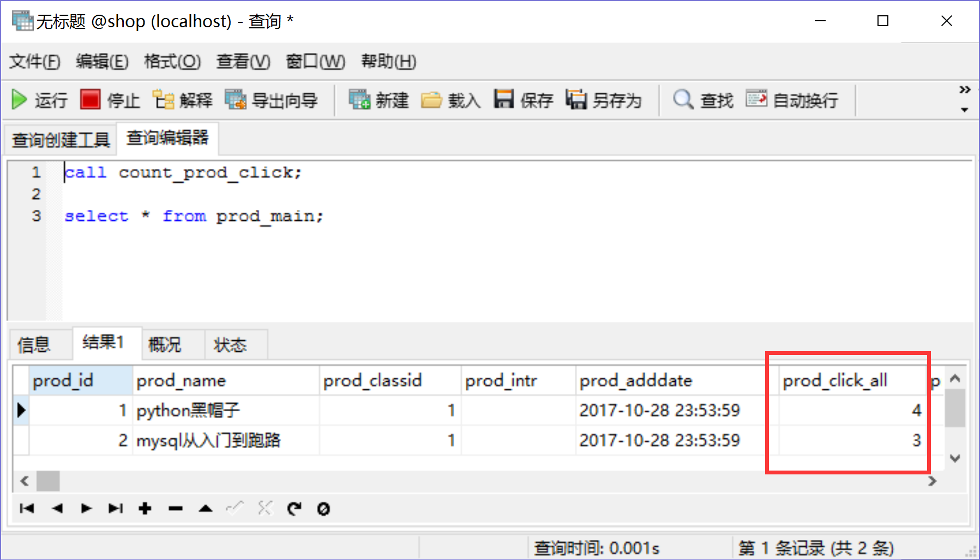Click the prod_click_all value 3 cell
This screenshot has height=560, width=980.
point(853,440)
